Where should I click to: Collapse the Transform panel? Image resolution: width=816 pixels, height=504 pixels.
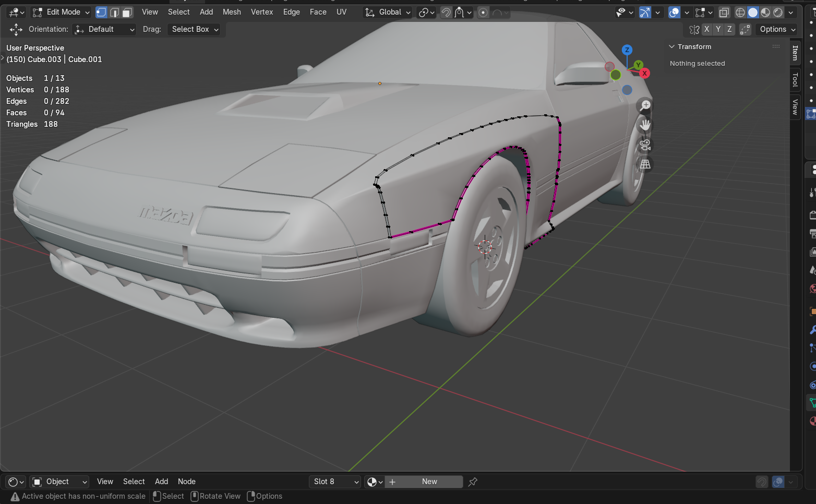pos(672,46)
